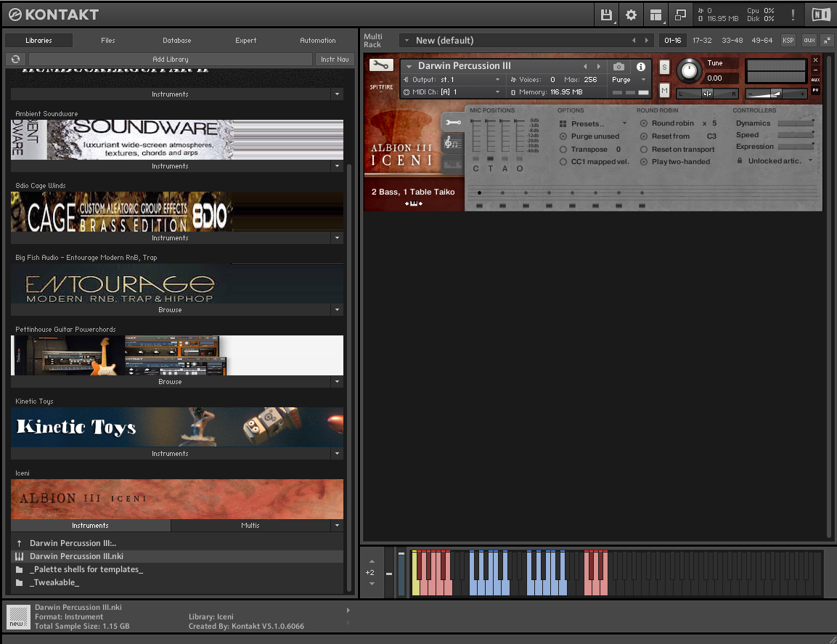Browse the Entourage library

point(171,310)
